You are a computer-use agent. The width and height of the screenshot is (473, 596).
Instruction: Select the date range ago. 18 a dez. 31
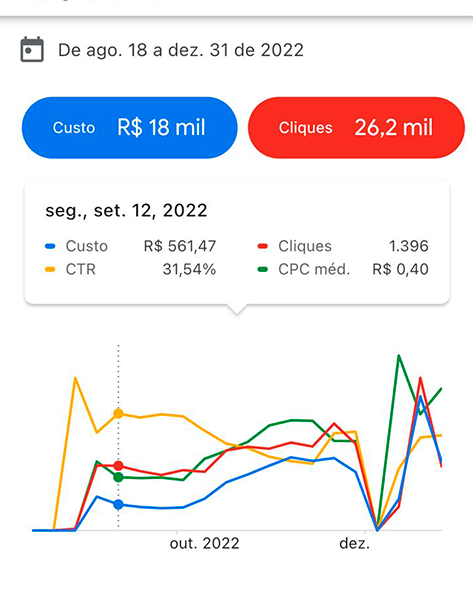click(x=181, y=50)
